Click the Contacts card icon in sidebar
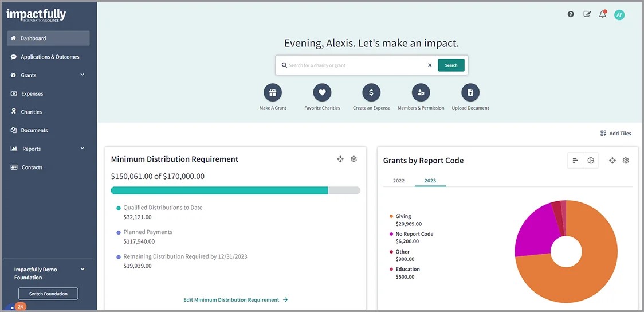644x312 pixels. (14, 167)
